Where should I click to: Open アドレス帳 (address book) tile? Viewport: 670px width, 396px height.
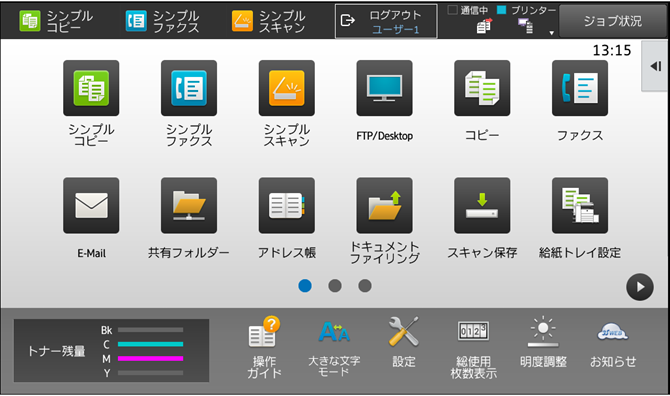point(287,205)
